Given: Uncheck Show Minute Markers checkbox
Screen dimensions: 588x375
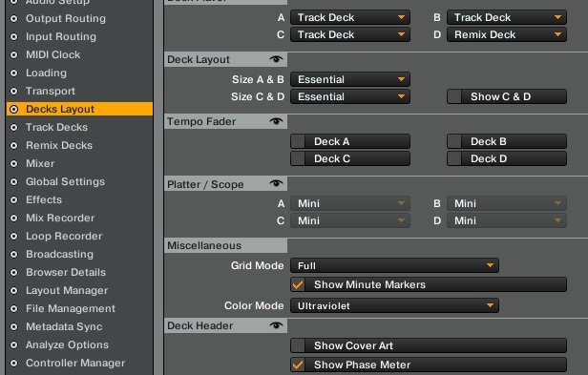Looking at the screenshot, I should click(x=298, y=284).
